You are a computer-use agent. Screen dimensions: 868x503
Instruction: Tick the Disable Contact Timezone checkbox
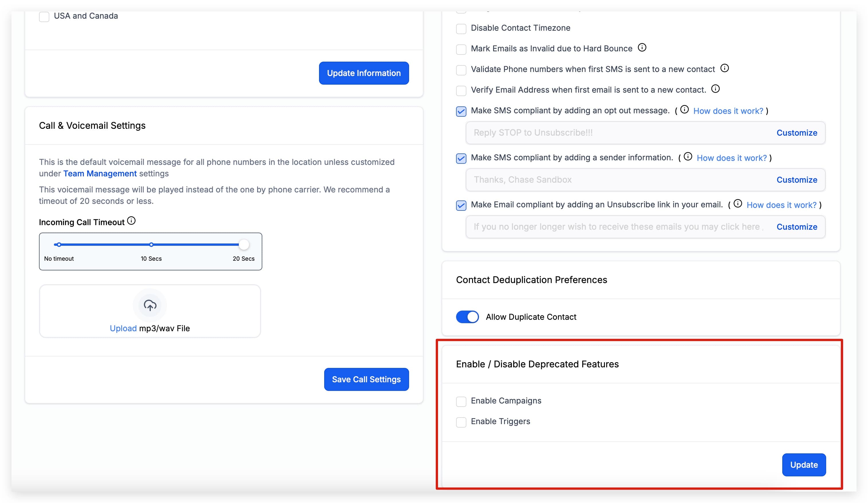pyautogui.click(x=461, y=29)
